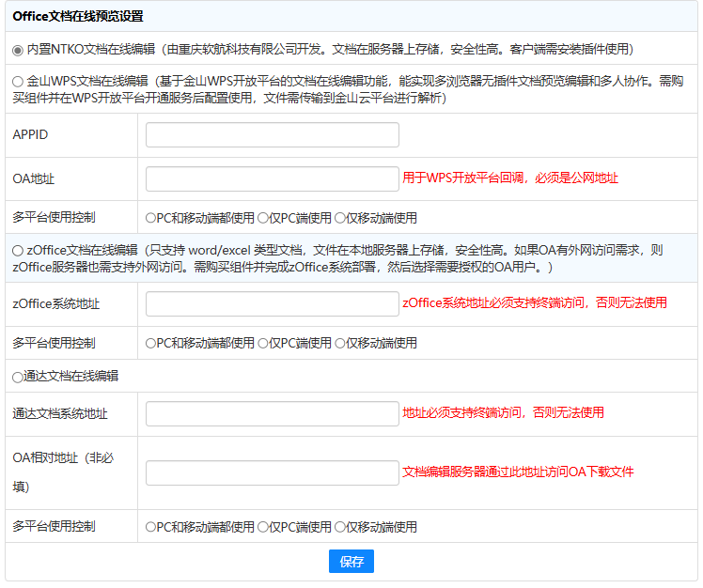Focus the OA地址 text field
This screenshot has width=703, height=588.
tap(273, 178)
